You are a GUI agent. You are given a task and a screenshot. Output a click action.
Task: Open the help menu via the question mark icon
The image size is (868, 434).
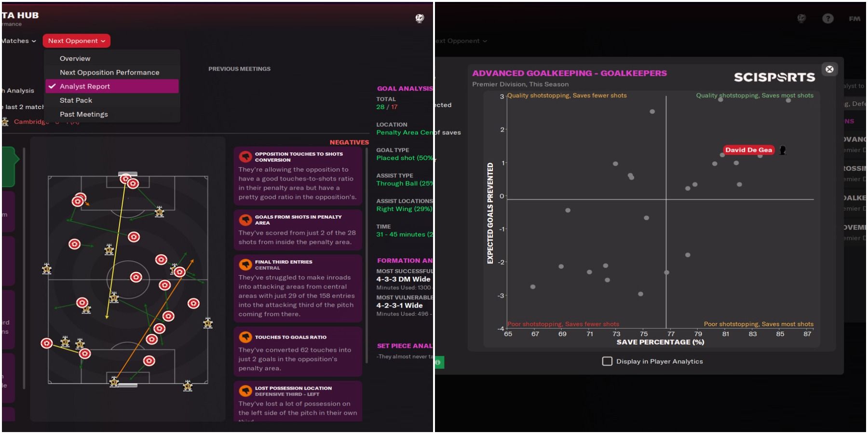point(828,18)
